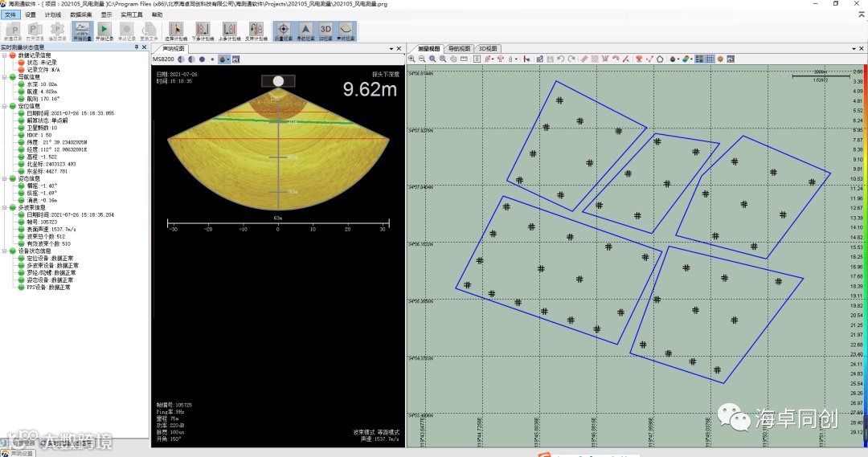Screen dimensions: 868x457
Task: Switch to the 导航视图 tab
Action: click(460, 48)
